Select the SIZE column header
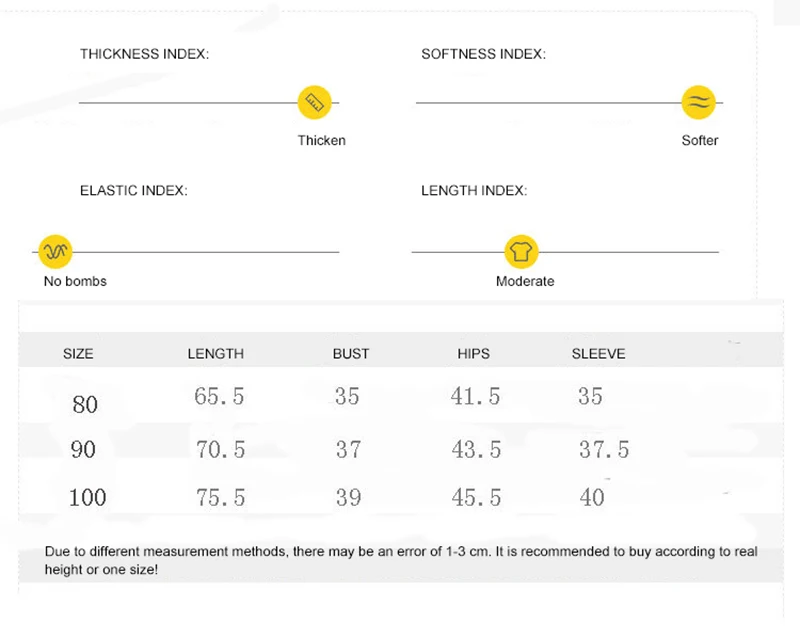This screenshot has width=800, height=638. [x=78, y=354]
